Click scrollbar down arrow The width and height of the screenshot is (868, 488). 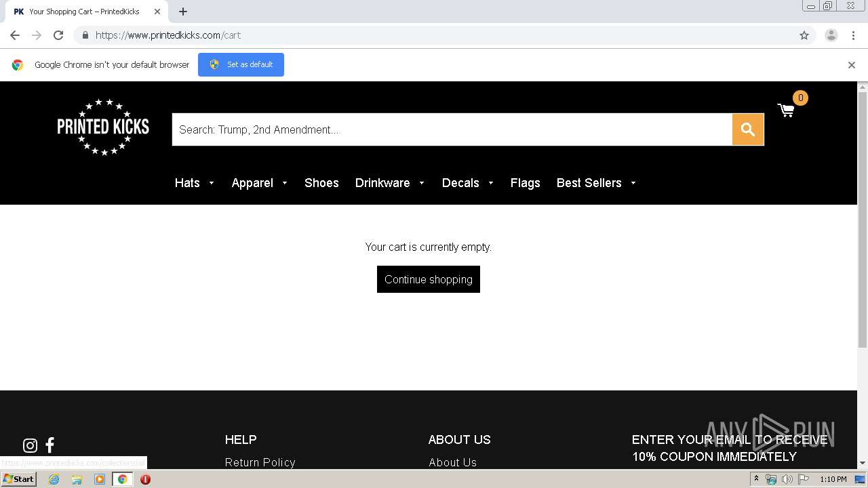tap(863, 463)
